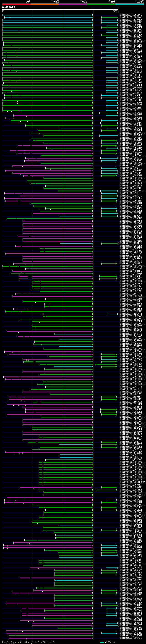This screenshot has height=644, width=146.
Task: Click the =100char. scale legend
Action: [x=108, y=642]
